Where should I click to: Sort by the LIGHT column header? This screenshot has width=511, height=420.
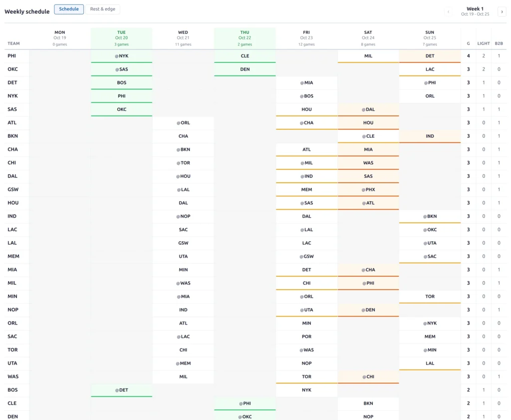point(484,43)
